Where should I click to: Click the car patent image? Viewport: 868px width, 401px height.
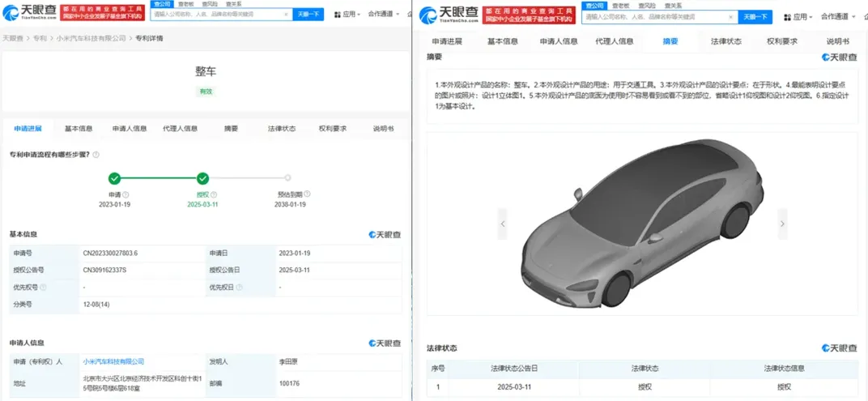click(x=642, y=224)
